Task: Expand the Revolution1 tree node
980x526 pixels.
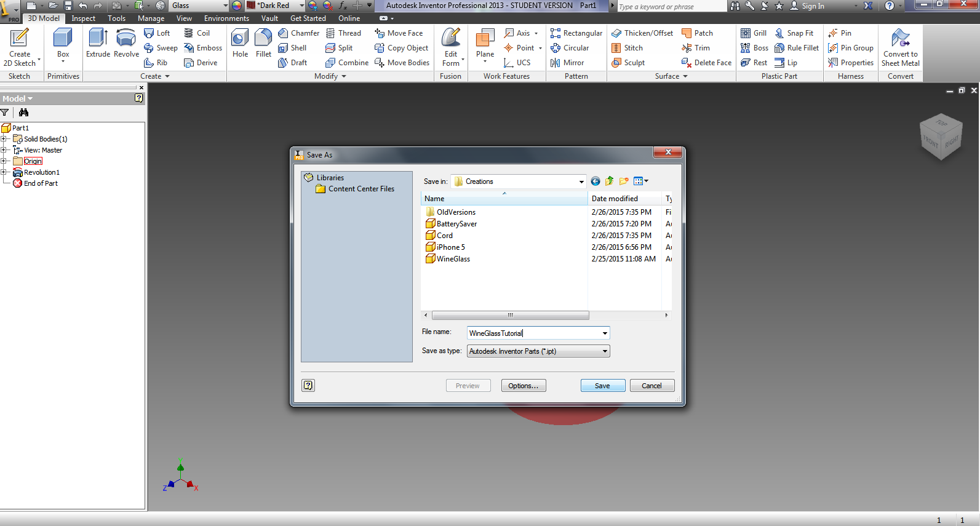Action: click(x=4, y=172)
